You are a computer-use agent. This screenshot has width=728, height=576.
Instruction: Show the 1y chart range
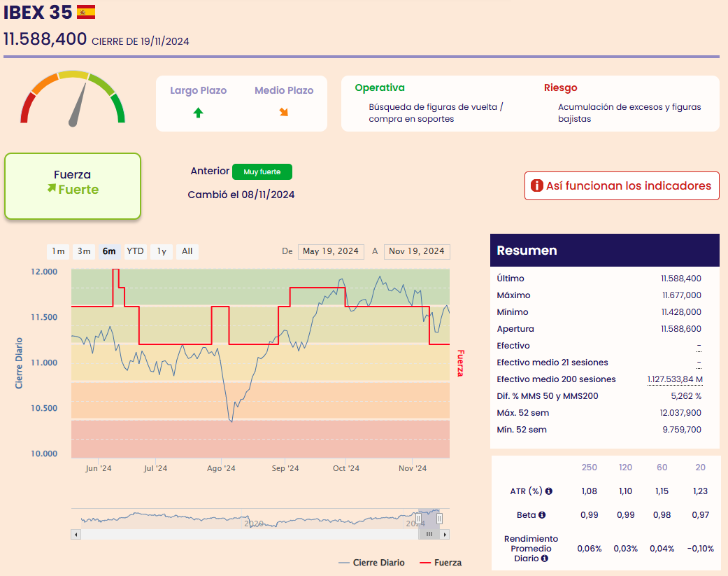pos(162,251)
